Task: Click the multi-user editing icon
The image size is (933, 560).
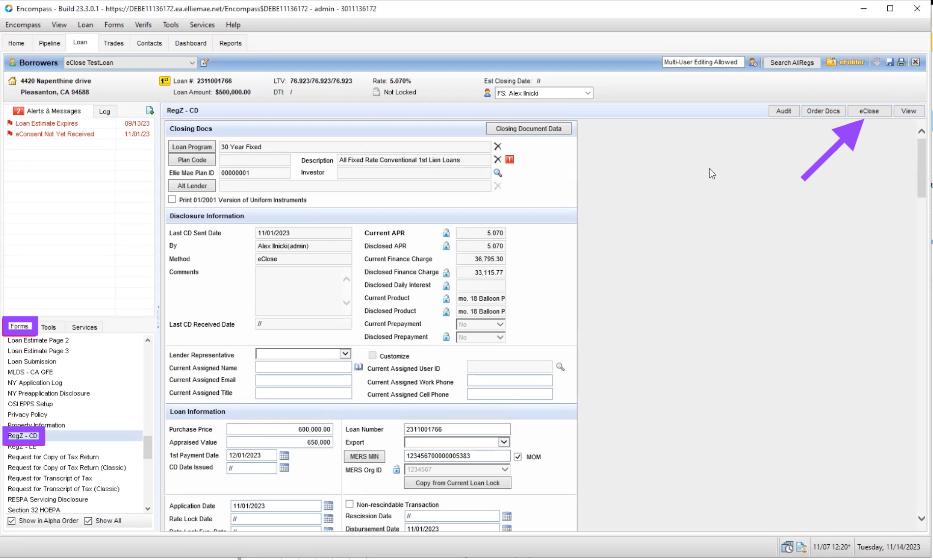Action: [x=753, y=62]
